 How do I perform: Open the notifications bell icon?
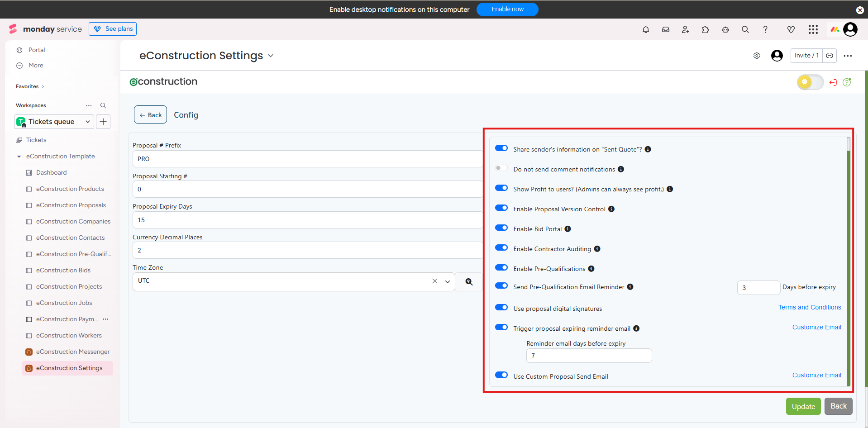(646, 30)
